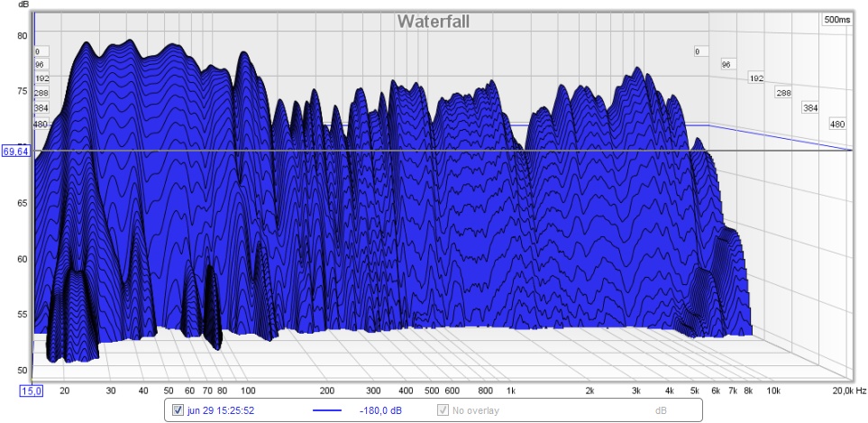
Task: Click the left-side 288 time slice label
Action: click(x=41, y=93)
